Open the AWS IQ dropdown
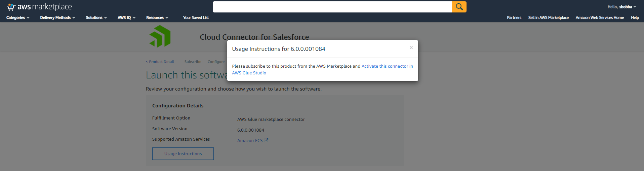 click(x=126, y=18)
